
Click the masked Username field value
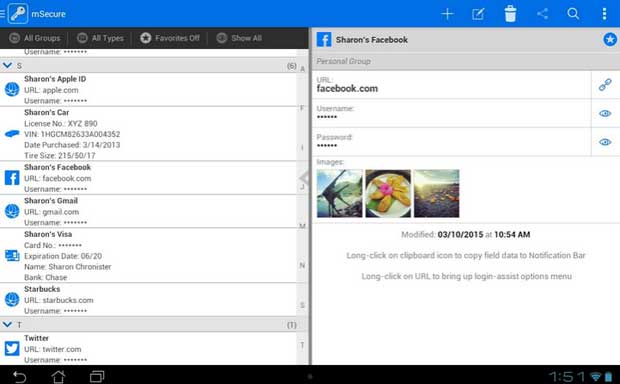coord(327,117)
